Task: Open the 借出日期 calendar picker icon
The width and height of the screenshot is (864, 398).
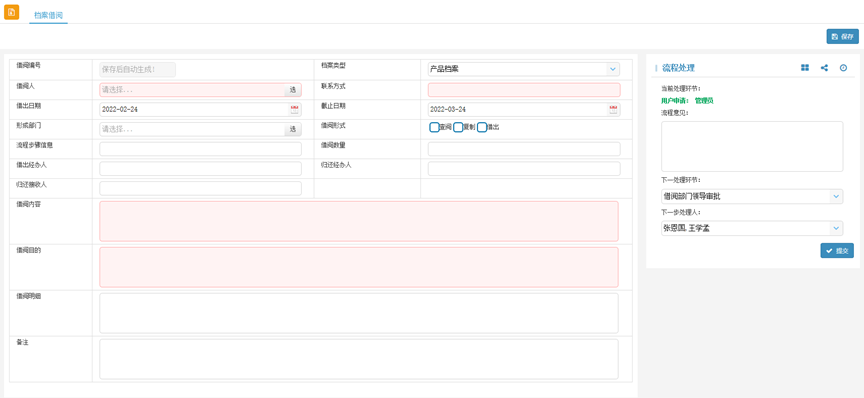Action: pyautogui.click(x=294, y=109)
